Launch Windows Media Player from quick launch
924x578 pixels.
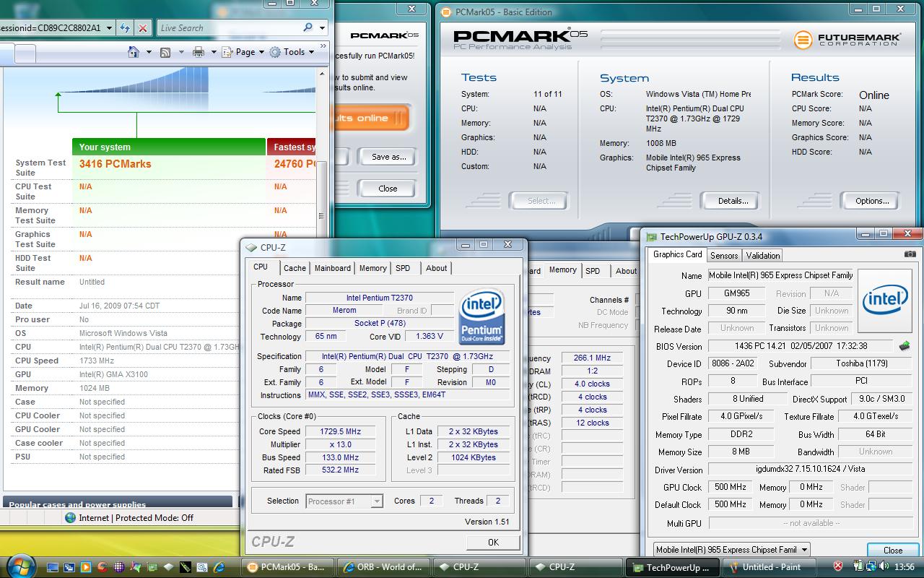[x=86, y=567]
